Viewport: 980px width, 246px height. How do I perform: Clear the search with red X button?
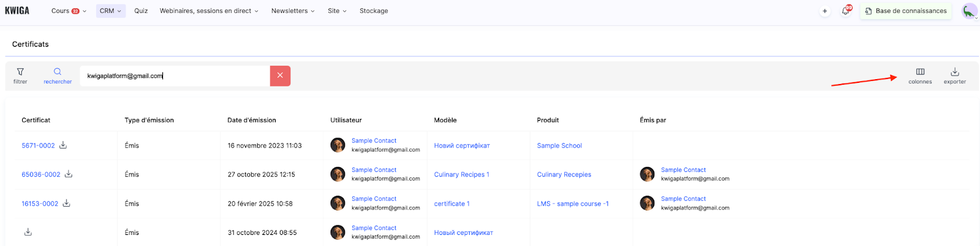[280, 75]
